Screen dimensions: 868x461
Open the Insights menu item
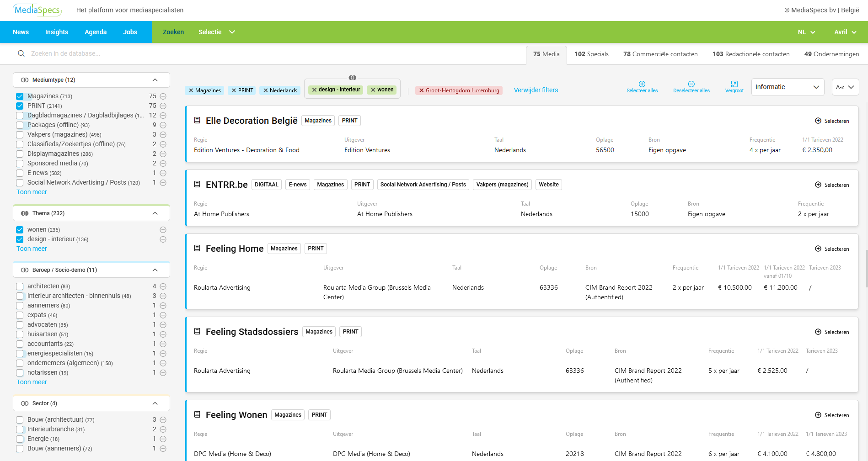click(57, 32)
